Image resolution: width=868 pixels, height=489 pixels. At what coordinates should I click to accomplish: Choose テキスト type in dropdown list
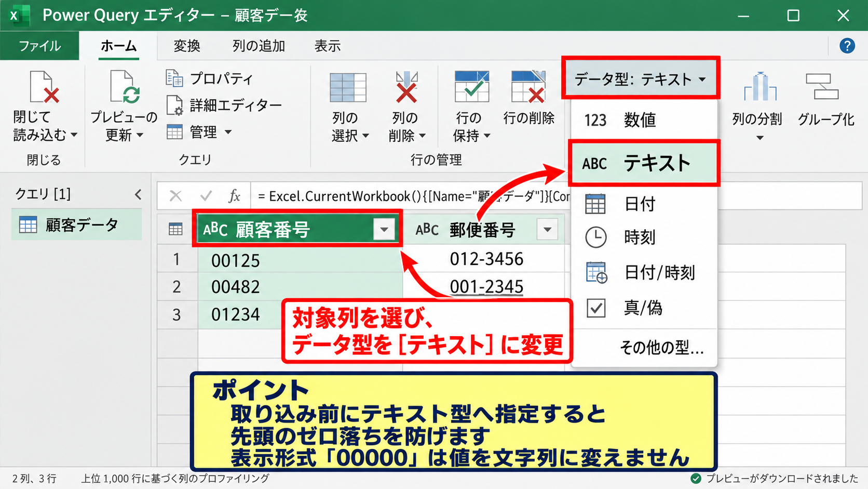click(x=644, y=163)
